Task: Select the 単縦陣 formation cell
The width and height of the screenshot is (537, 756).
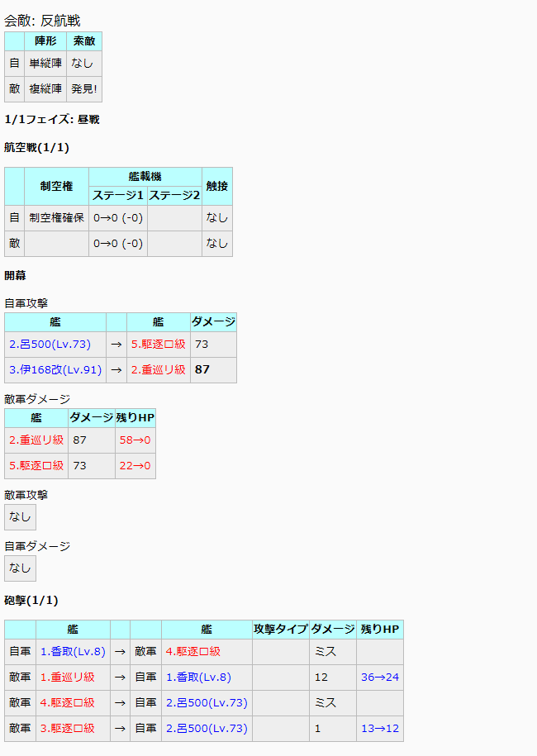Action: coord(45,63)
